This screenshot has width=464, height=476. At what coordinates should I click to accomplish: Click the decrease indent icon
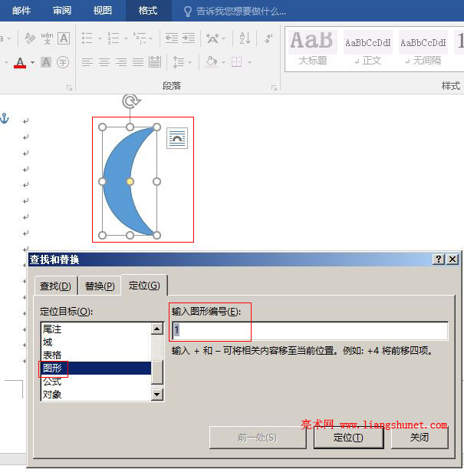point(172,38)
